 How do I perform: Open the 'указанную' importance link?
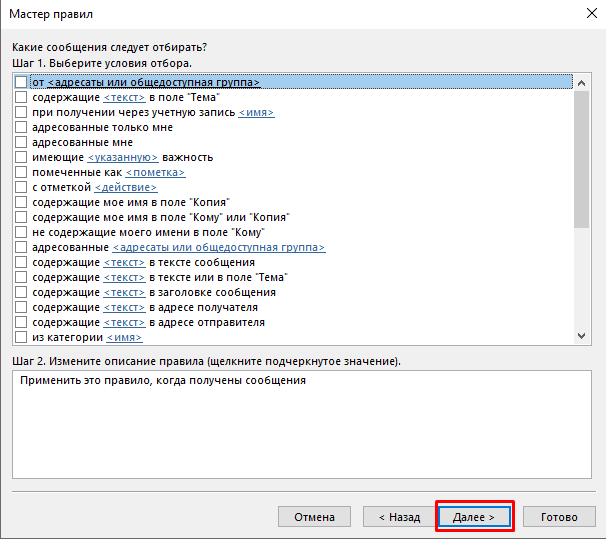coord(123,157)
